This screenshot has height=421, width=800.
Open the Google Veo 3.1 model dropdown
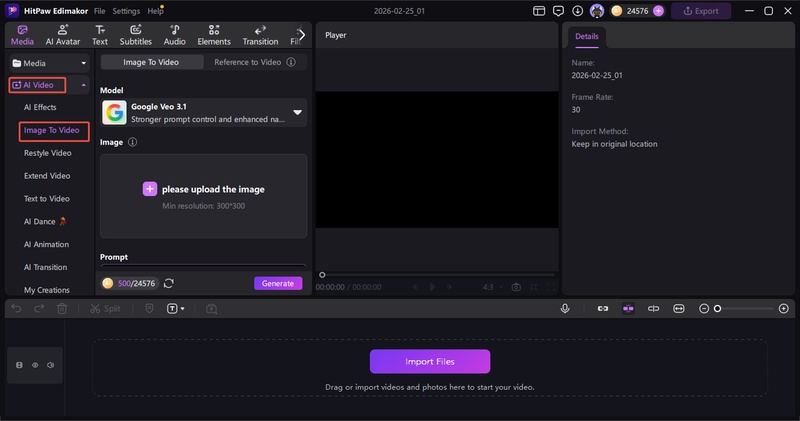[204, 113]
